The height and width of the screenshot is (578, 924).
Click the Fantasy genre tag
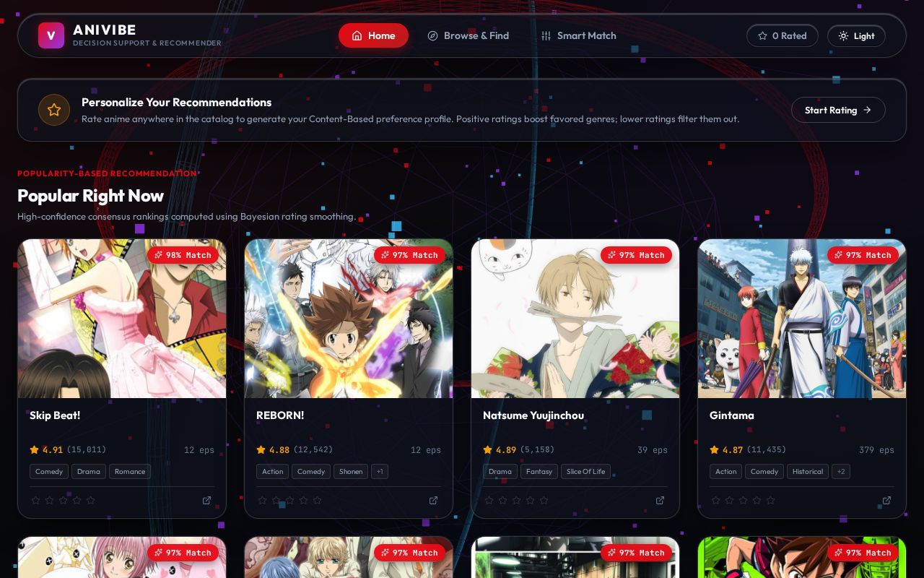click(539, 472)
